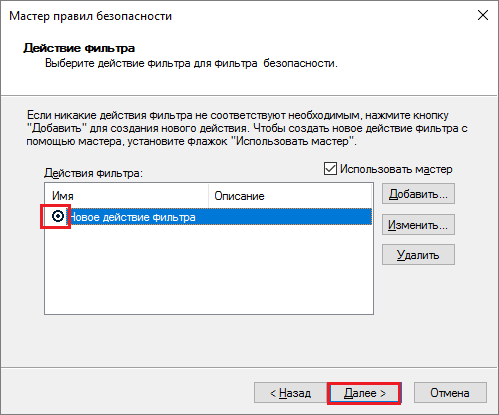Click the Действия фильтра: list label
This screenshot has width=499, height=415.
[x=93, y=173]
